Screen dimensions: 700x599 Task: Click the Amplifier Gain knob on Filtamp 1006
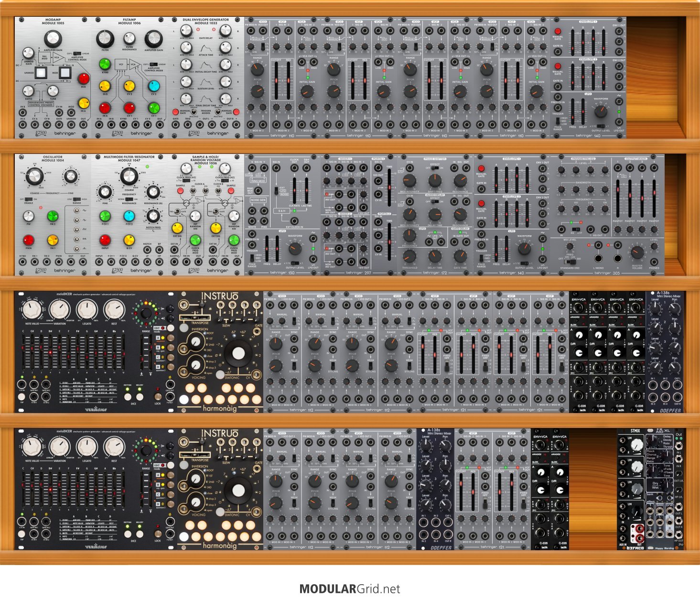(x=153, y=39)
